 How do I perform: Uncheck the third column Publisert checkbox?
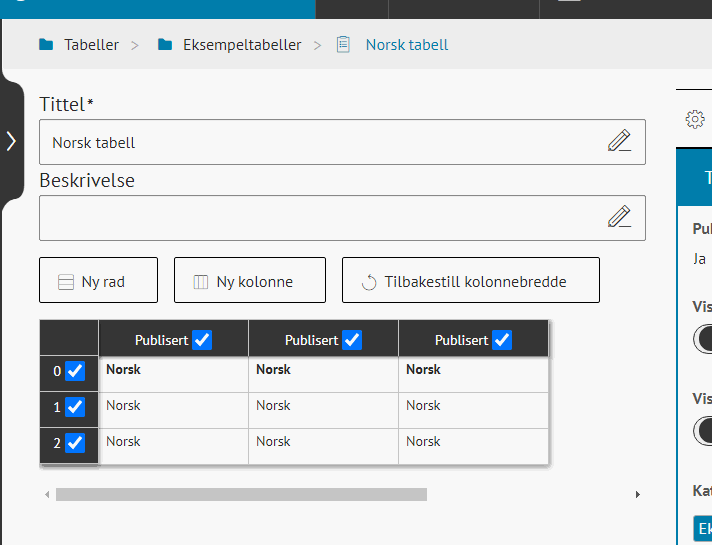pos(502,340)
